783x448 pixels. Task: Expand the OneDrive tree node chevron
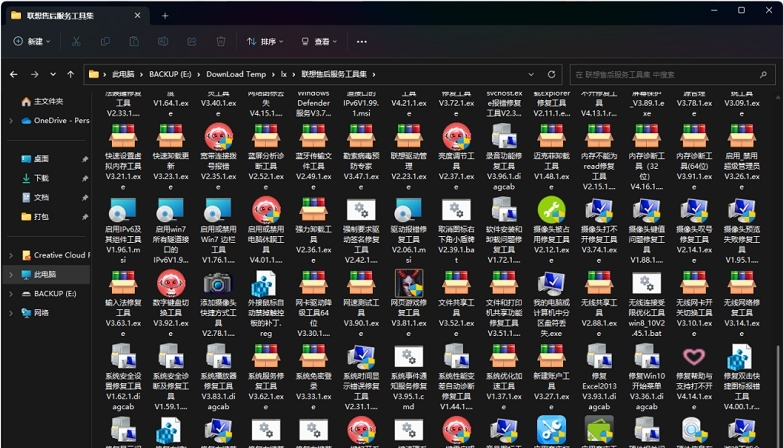tap(12, 120)
